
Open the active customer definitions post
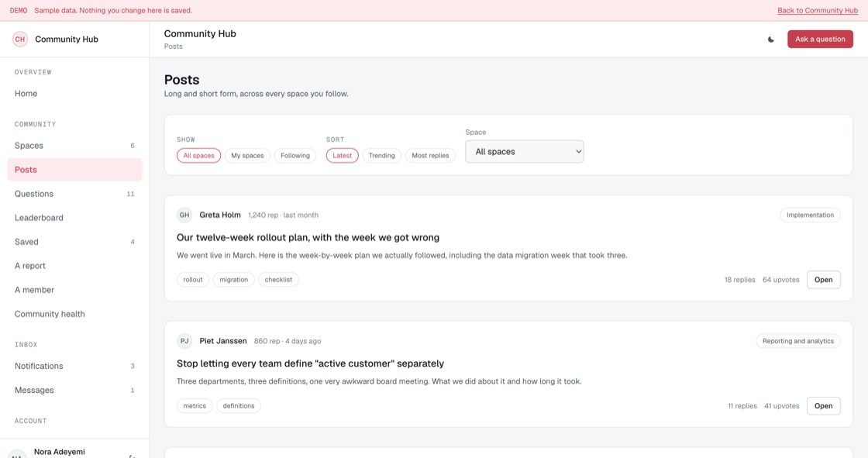click(823, 406)
